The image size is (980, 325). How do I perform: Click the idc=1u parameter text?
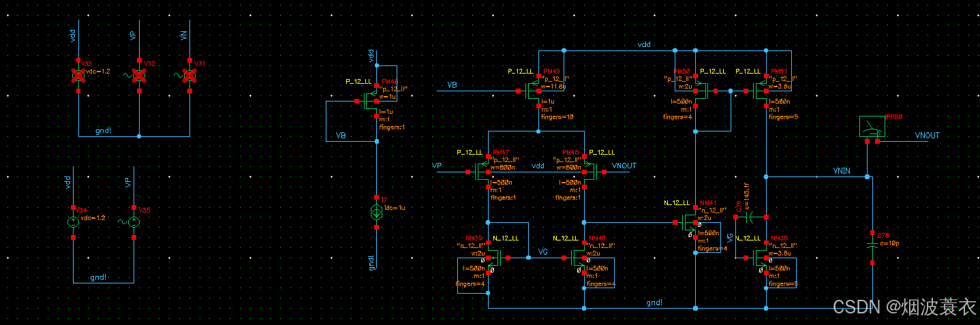pyautogui.click(x=396, y=207)
